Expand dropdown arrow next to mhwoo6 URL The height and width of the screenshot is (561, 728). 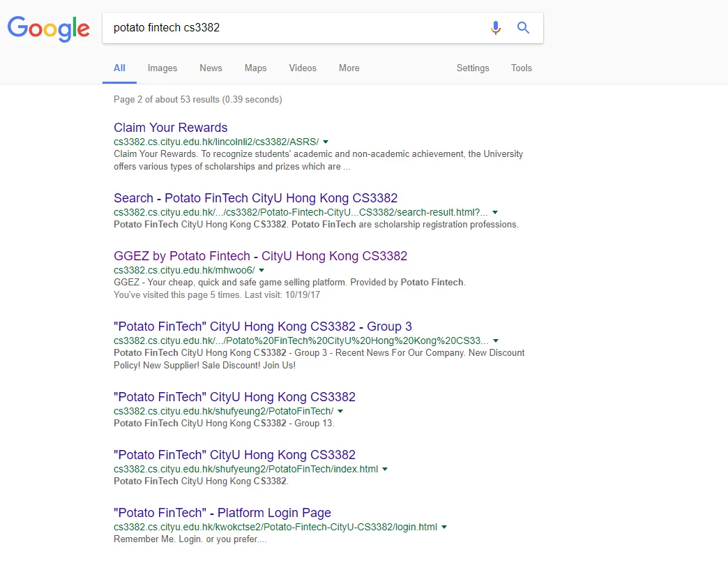[x=261, y=270]
